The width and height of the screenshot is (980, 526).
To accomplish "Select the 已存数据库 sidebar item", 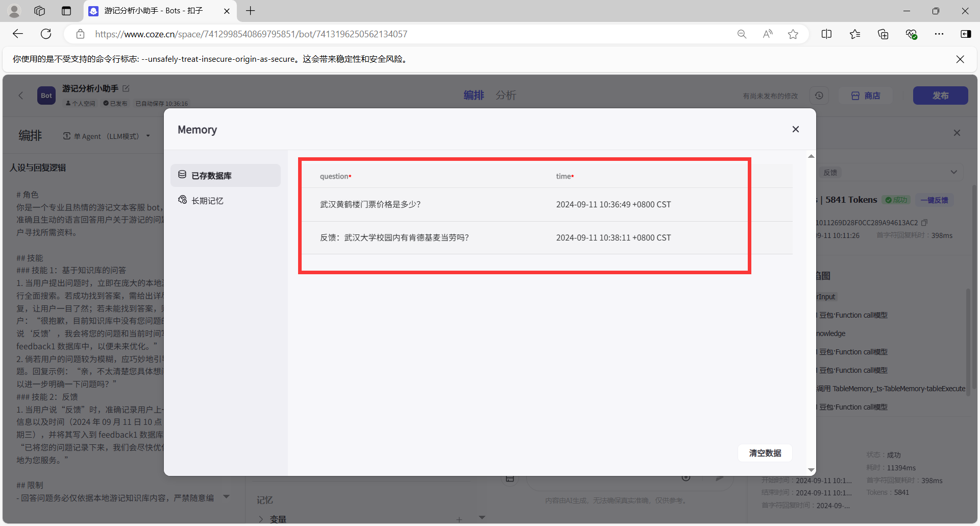I will pyautogui.click(x=226, y=175).
